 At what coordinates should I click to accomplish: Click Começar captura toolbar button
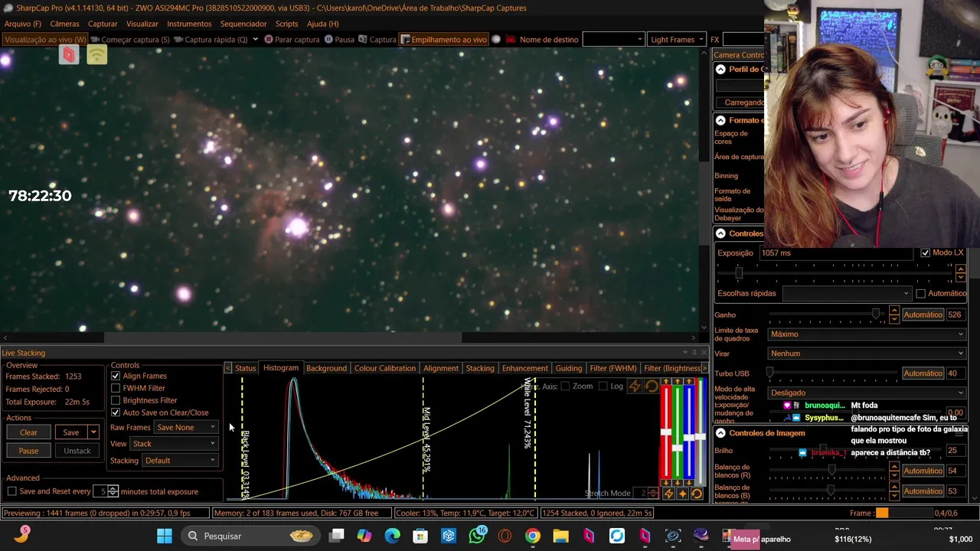coord(129,40)
